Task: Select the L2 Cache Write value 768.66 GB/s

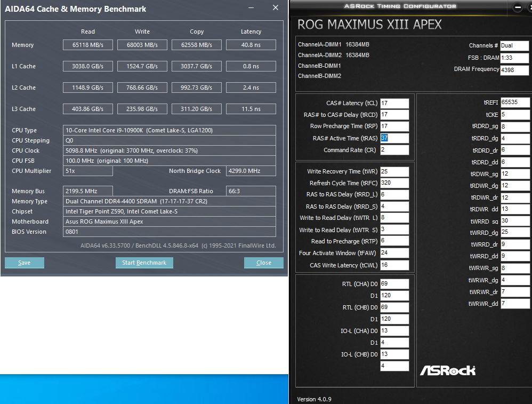Action: tap(142, 88)
